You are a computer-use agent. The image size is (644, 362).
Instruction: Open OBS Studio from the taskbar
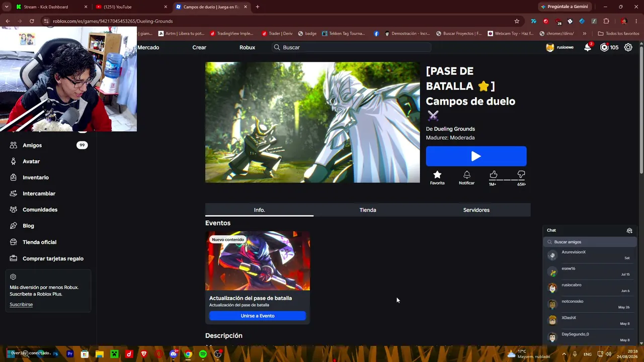[218, 354]
